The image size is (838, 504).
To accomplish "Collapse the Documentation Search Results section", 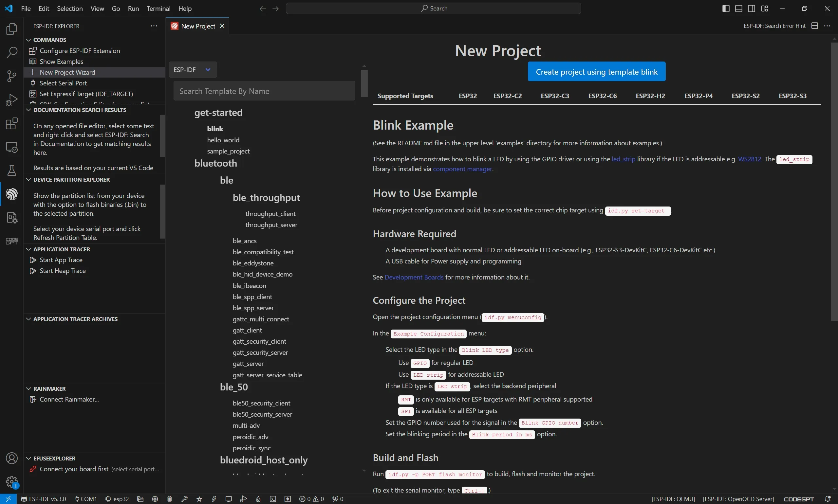I will [x=28, y=110].
